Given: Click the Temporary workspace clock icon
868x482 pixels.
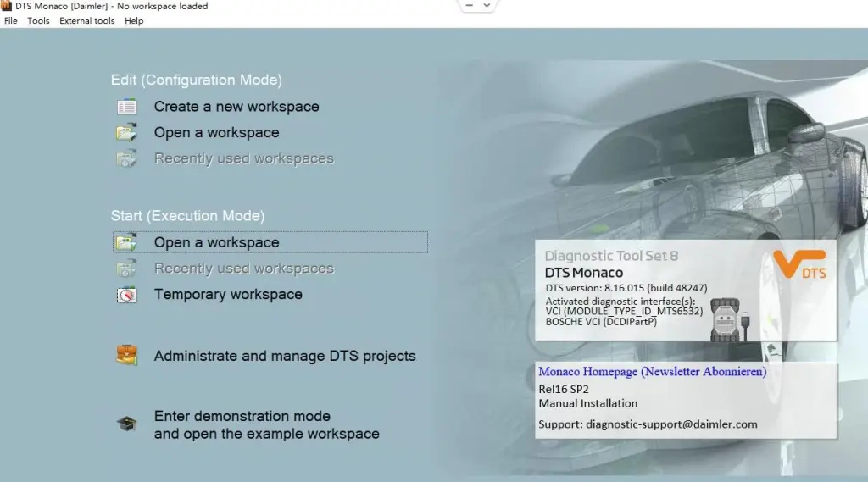Looking at the screenshot, I should pos(127,295).
